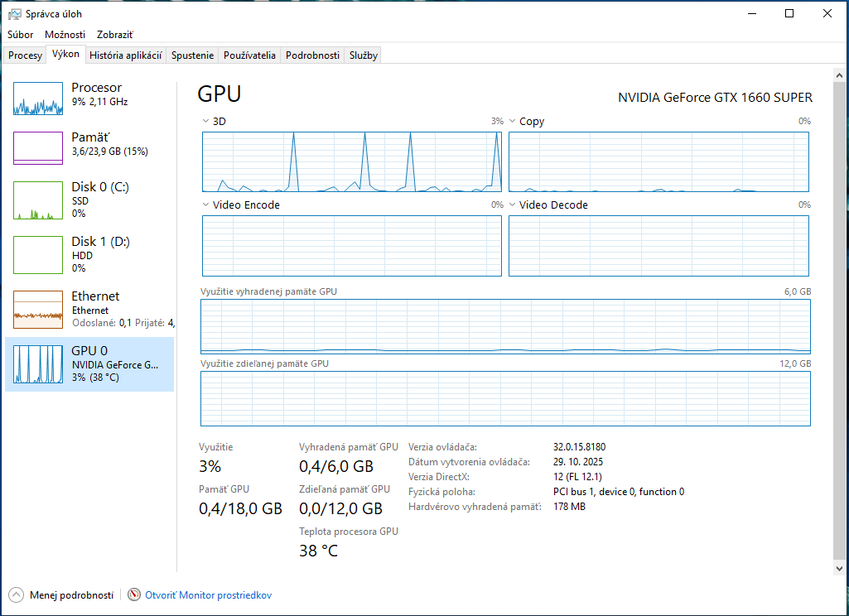
Task: Switch to the Procesy tab
Action: click(x=24, y=55)
